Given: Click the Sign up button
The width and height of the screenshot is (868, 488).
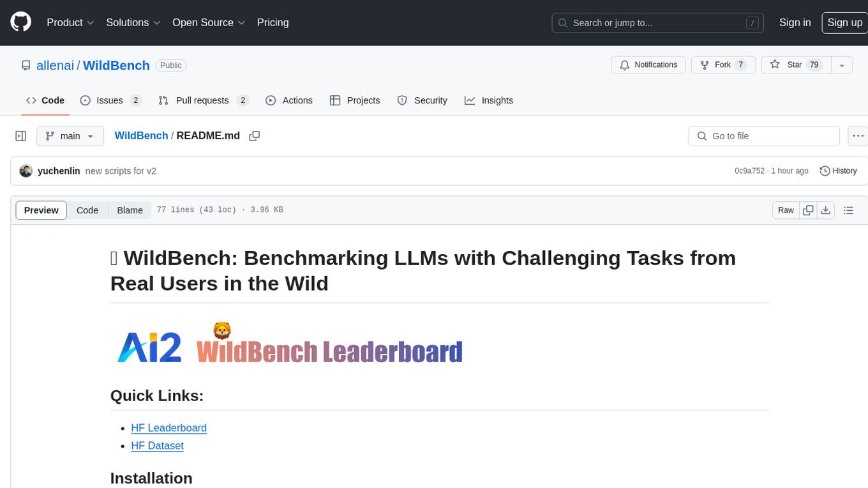Looking at the screenshot, I should 844,22.
